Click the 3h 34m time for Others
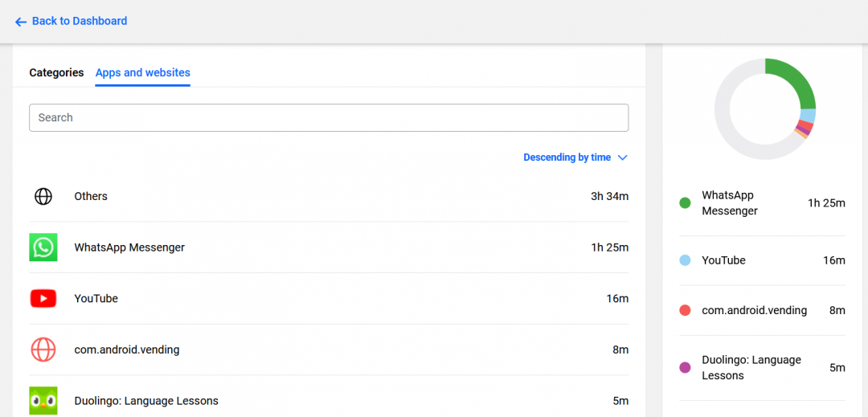This screenshot has height=417, width=868. pos(609,196)
